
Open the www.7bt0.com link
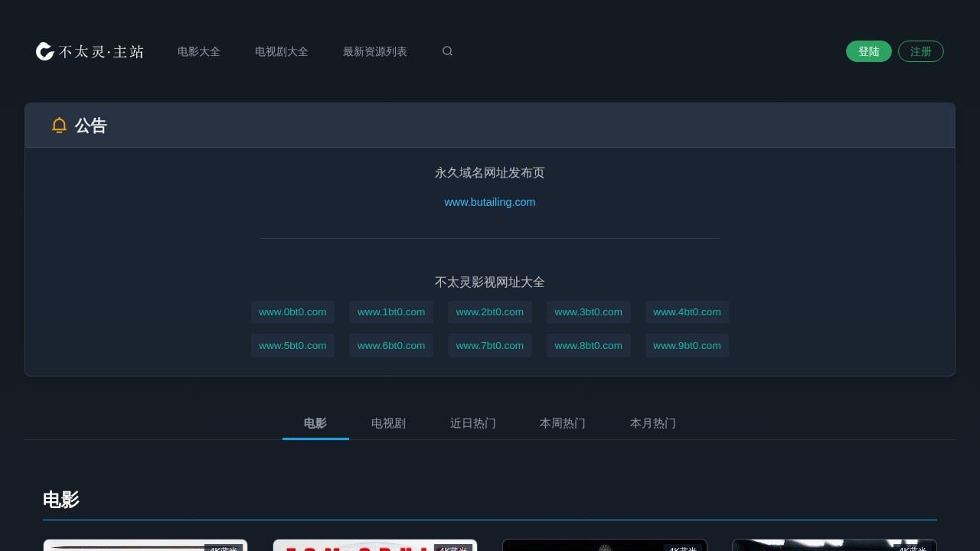(490, 346)
